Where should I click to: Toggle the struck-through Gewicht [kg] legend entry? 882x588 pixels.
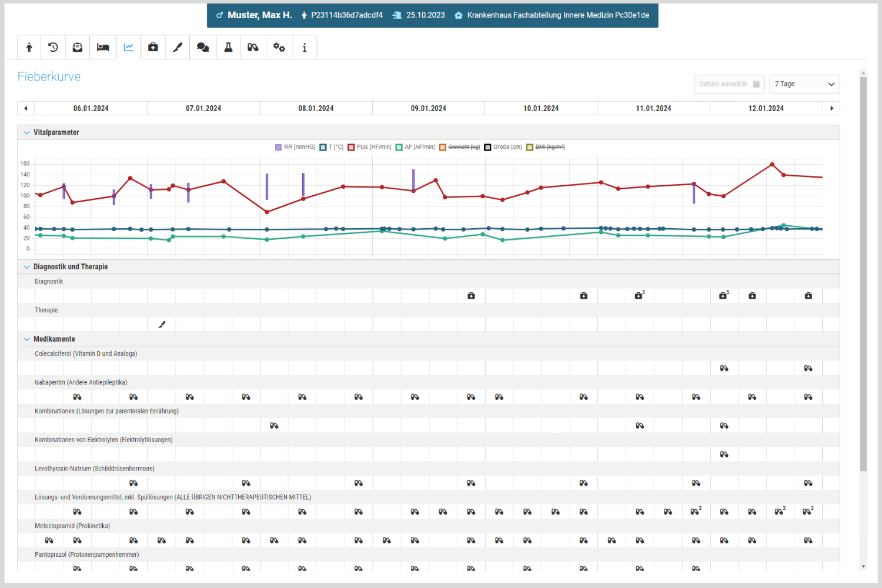[460, 147]
